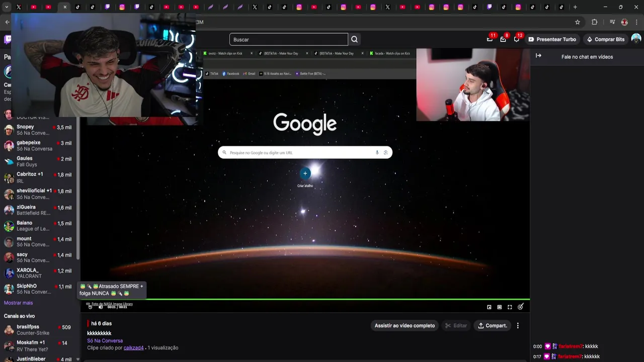Click the clip title kkkkkkkkk
Screen dimensions: 644x362
(99, 333)
